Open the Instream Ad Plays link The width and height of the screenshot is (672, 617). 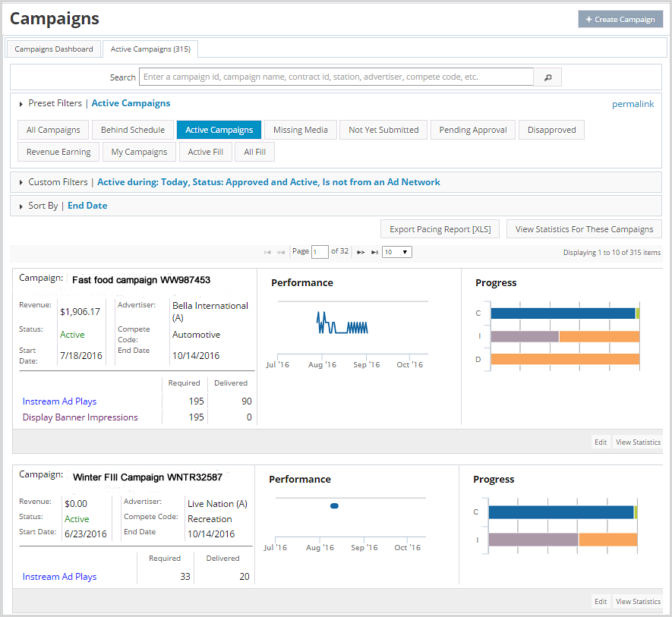(59, 401)
